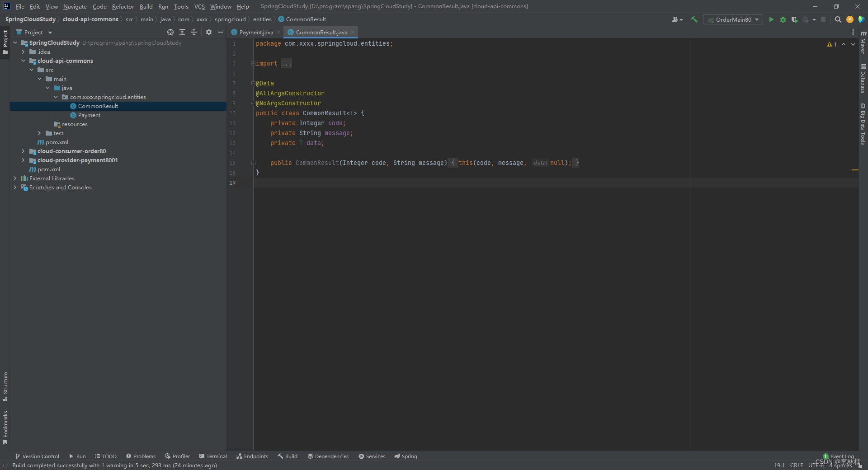This screenshot has height=470, width=868.
Task: Expand External Libraries node
Action: pyautogui.click(x=15, y=178)
